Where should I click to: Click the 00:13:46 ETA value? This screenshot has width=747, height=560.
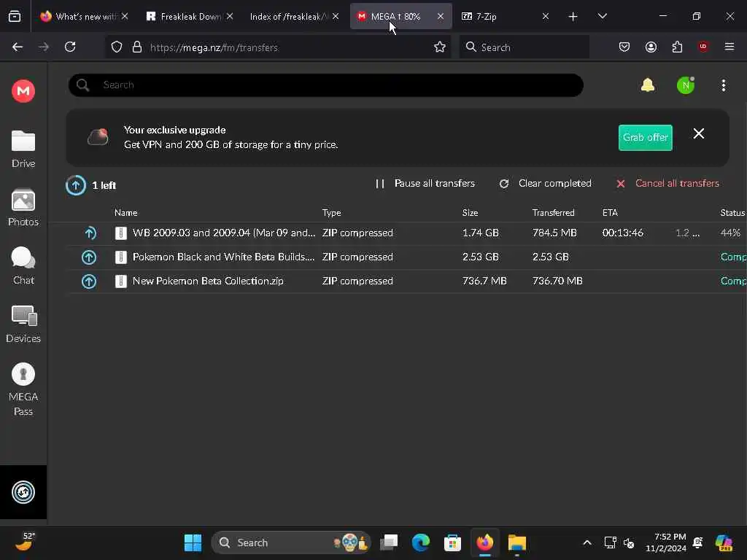coord(623,233)
